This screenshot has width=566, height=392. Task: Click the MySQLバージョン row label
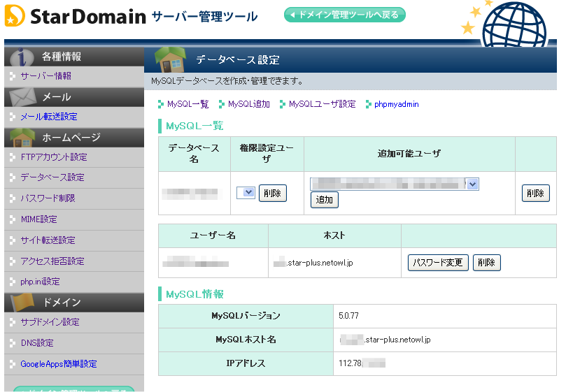click(246, 316)
